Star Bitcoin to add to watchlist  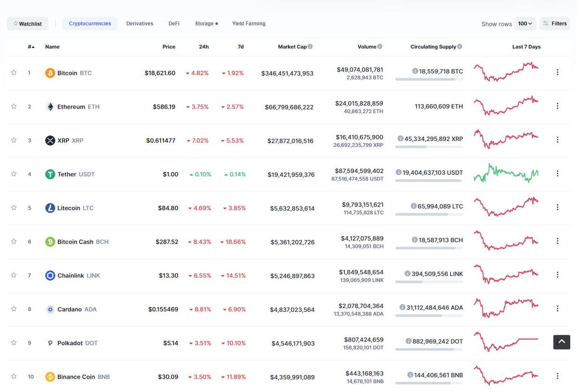[x=14, y=73]
